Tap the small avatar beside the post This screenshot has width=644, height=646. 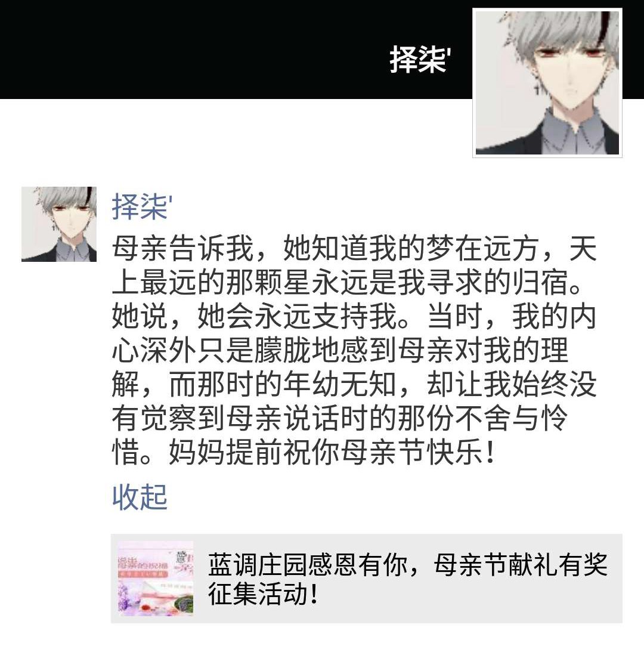tap(59, 224)
